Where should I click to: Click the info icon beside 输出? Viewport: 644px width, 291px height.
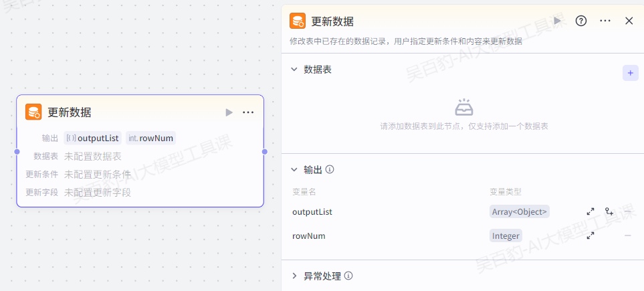coord(330,170)
